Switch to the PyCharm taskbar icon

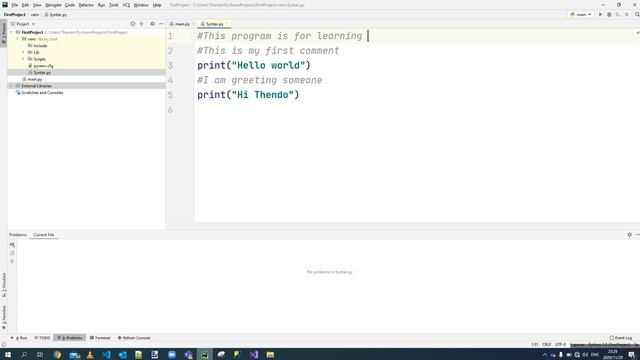204,355
